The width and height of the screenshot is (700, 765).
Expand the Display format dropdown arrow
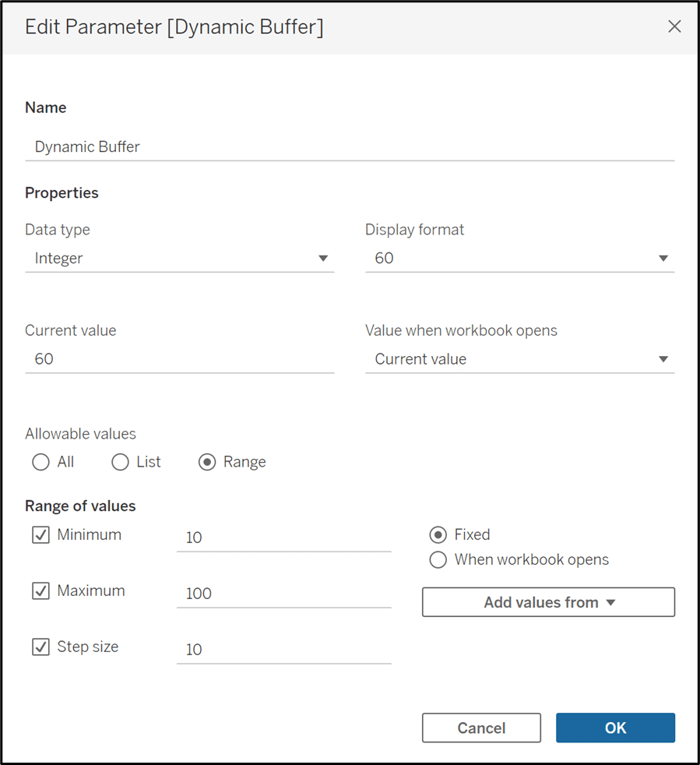[663, 258]
